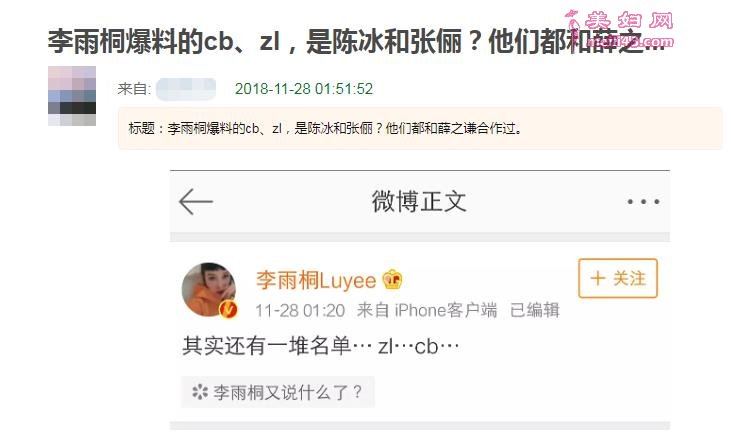Image resolution: width=731 pixels, height=447 pixels.
Task: Click the orange verified V badge
Action: [x=228, y=309]
